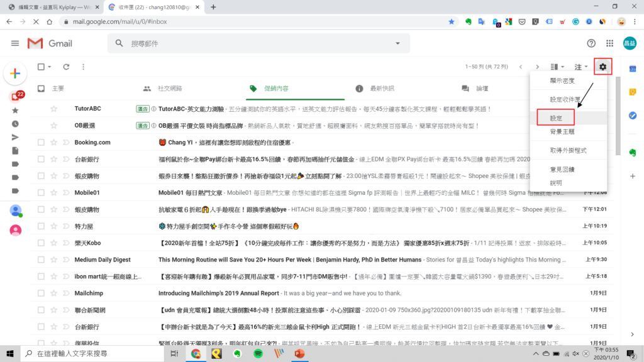
Task: Open the Snoozed clock sidebar icon
Action: [15, 124]
